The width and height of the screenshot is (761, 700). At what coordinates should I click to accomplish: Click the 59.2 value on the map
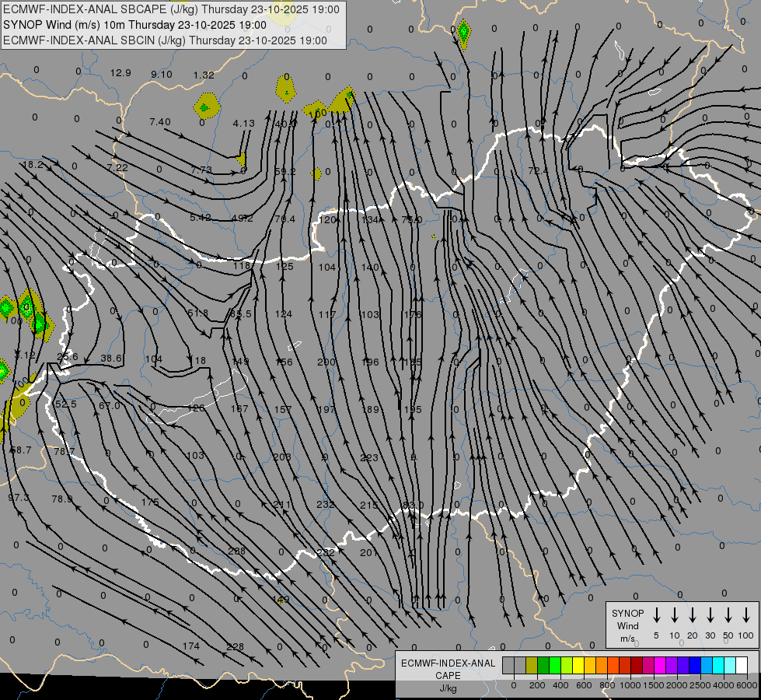pyautogui.click(x=285, y=171)
